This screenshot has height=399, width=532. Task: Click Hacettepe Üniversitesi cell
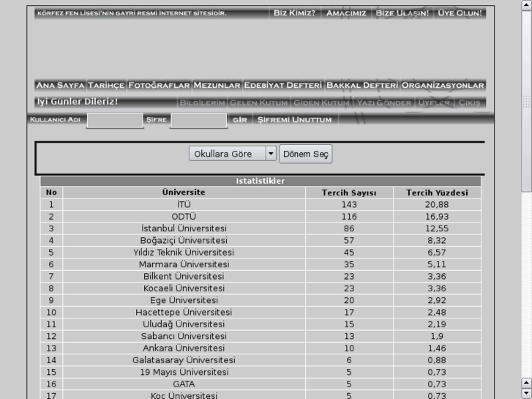184,312
